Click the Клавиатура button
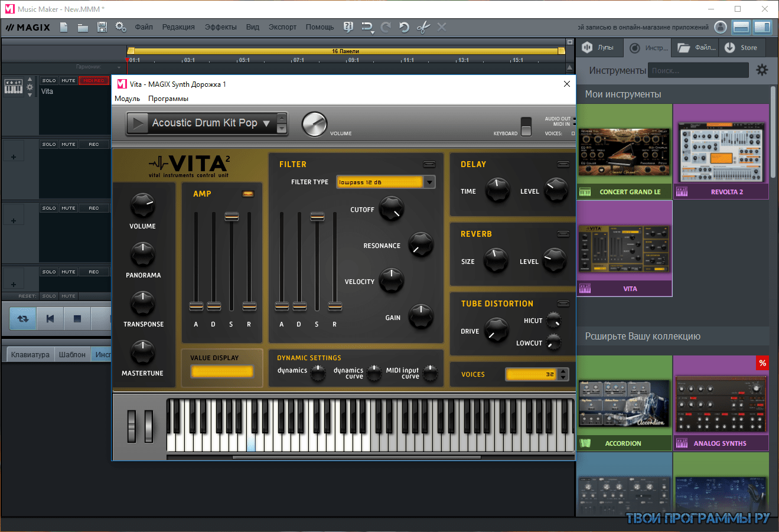This screenshot has width=779, height=532. [30, 355]
